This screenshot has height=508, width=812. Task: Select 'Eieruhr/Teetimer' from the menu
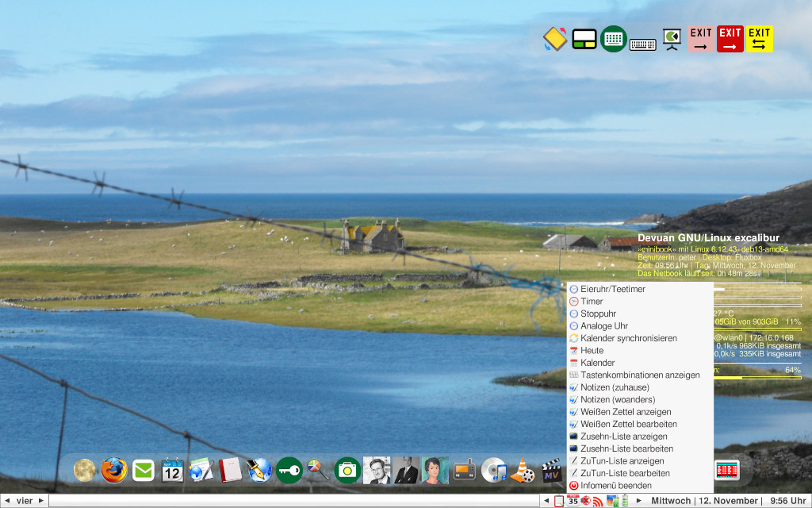click(x=612, y=289)
